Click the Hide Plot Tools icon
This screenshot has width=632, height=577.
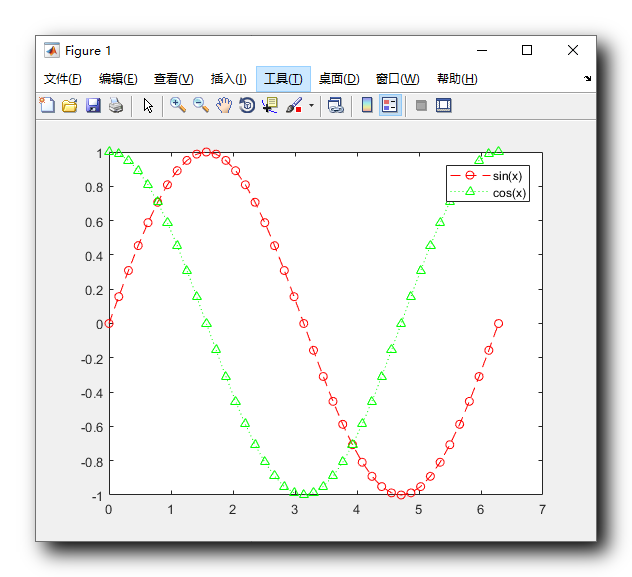coord(421,106)
